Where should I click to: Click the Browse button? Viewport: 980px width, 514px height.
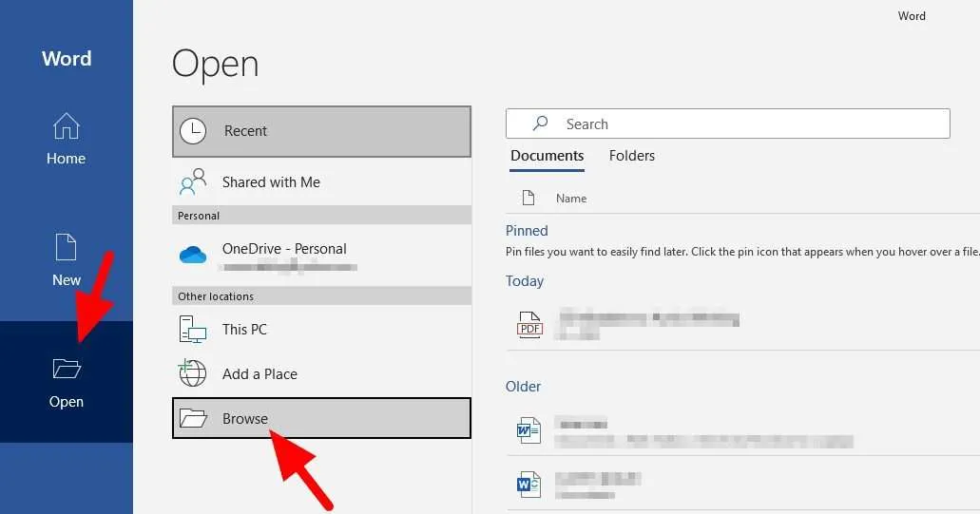coord(321,418)
